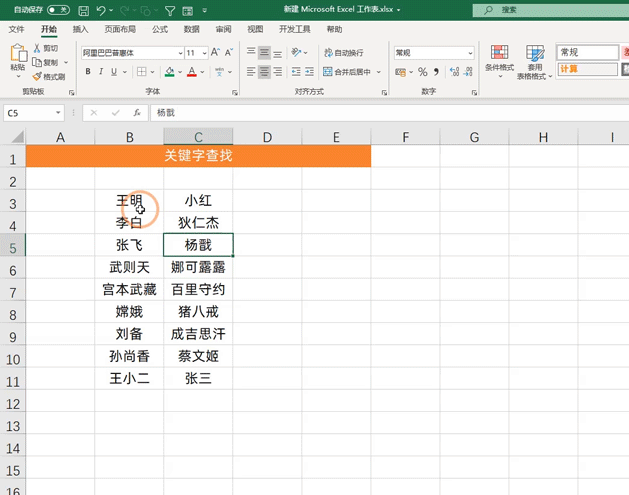The image size is (629, 495).
Task: Apply the red font color button
Action: point(192,72)
